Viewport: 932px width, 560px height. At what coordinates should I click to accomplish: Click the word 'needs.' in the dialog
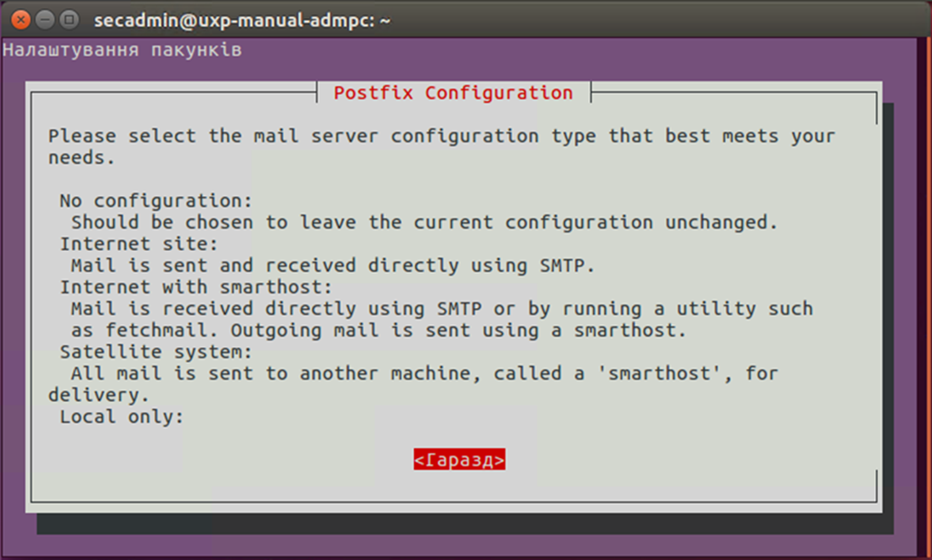point(81,158)
